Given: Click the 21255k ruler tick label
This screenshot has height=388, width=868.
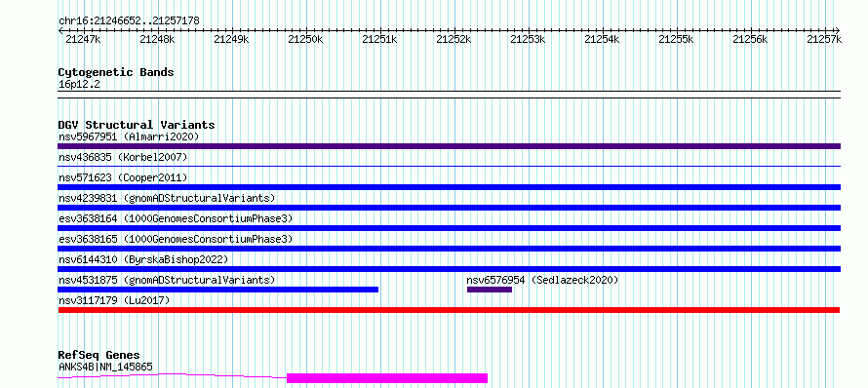Looking at the screenshot, I should click(677, 39).
